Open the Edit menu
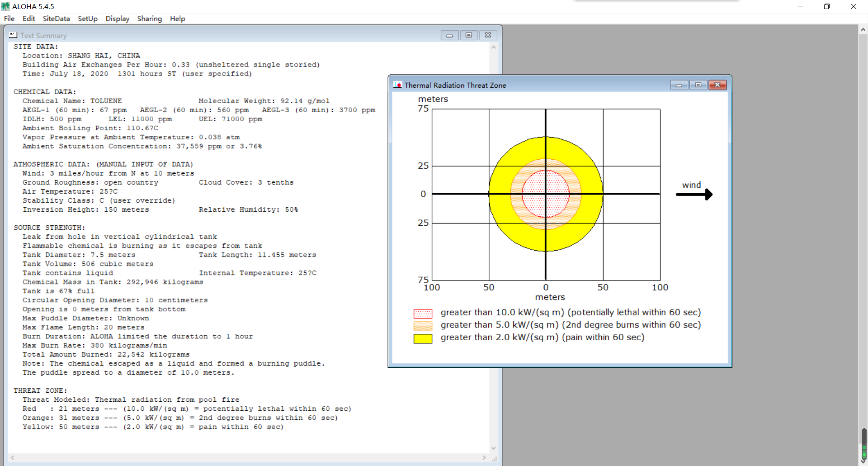868x466 pixels. (x=28, y=19)
